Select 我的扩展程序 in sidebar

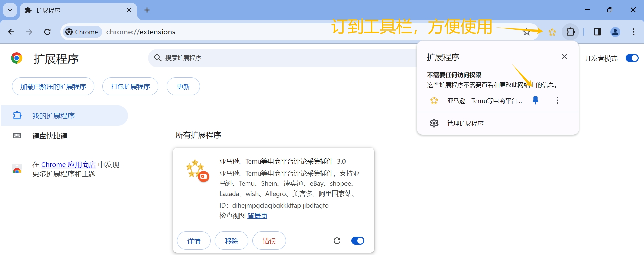[64, 116]
